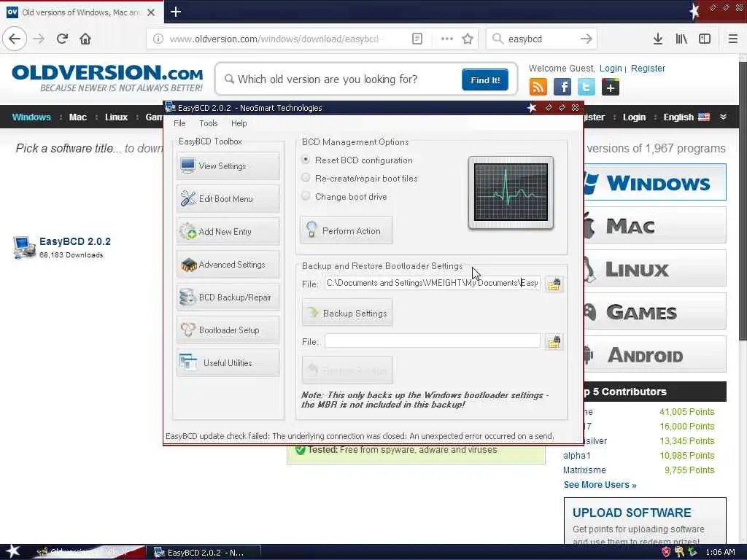Close the Old versions browser tab
Viewport: 747px width, 560px height.
click(151, 12)
